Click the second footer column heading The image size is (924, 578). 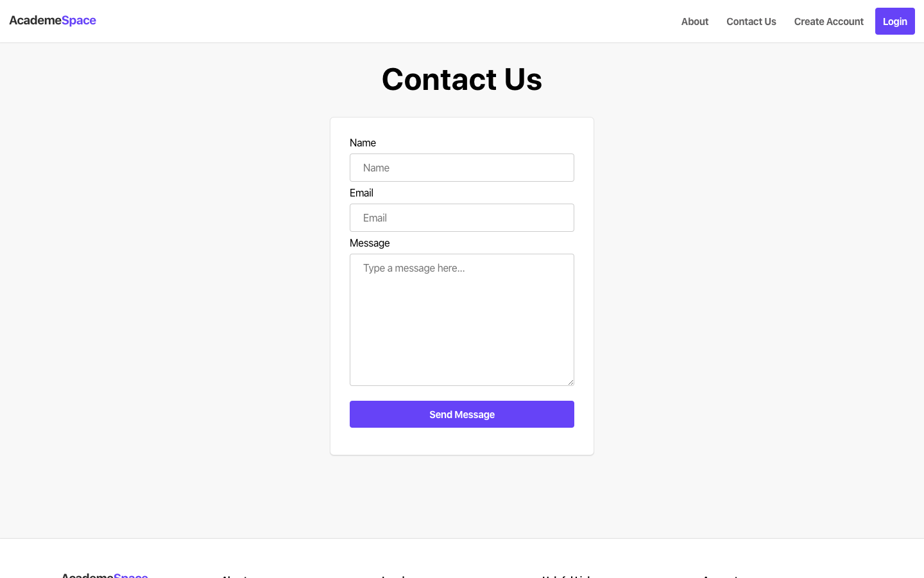coord(395,575)
